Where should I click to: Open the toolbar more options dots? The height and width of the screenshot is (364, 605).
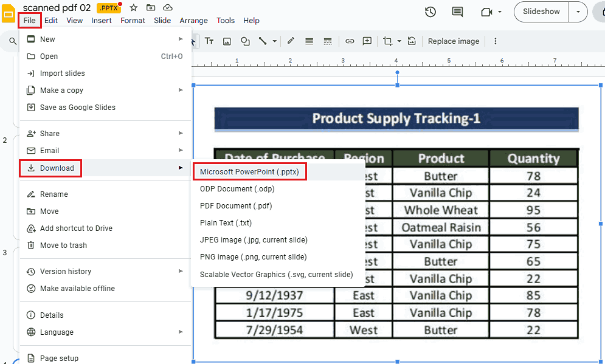[496, 41]
